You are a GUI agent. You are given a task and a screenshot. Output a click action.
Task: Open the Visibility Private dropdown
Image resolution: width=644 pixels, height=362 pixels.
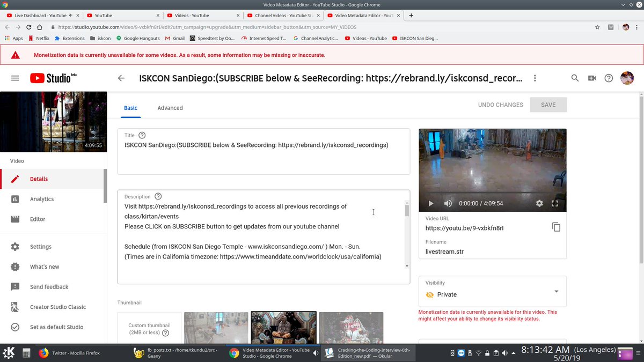pos(492,291)
